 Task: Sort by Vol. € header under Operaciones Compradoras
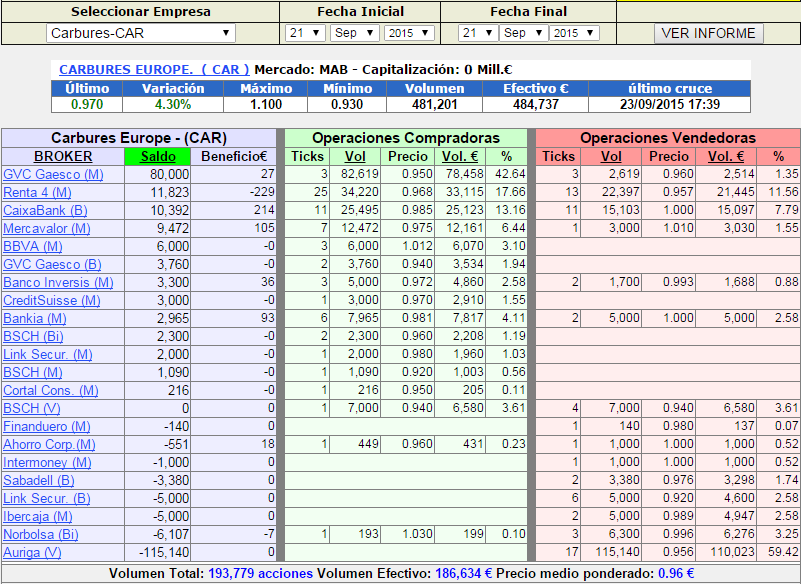pos(460,156)
